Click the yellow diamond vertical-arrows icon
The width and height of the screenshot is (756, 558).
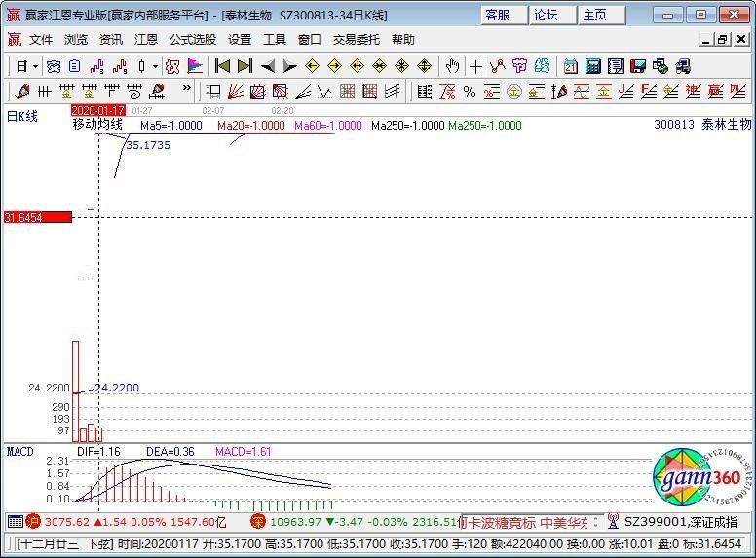(x=425, y=66)
